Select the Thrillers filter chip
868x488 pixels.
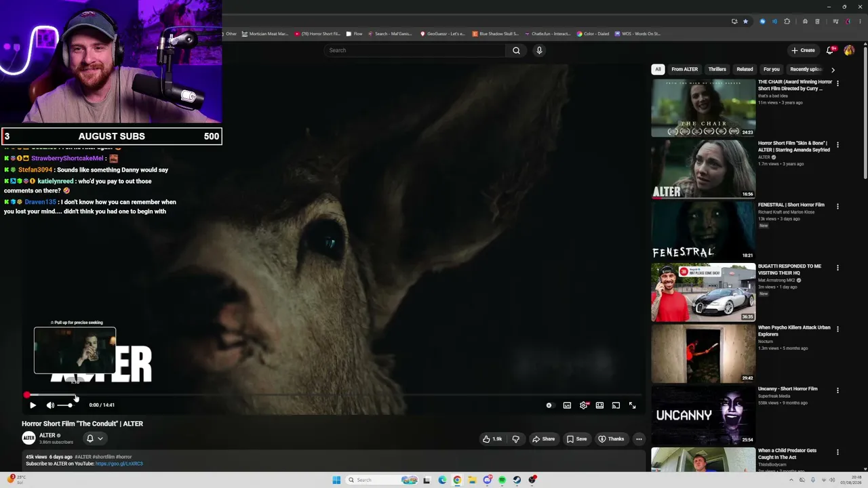click(x=717, y=69)
